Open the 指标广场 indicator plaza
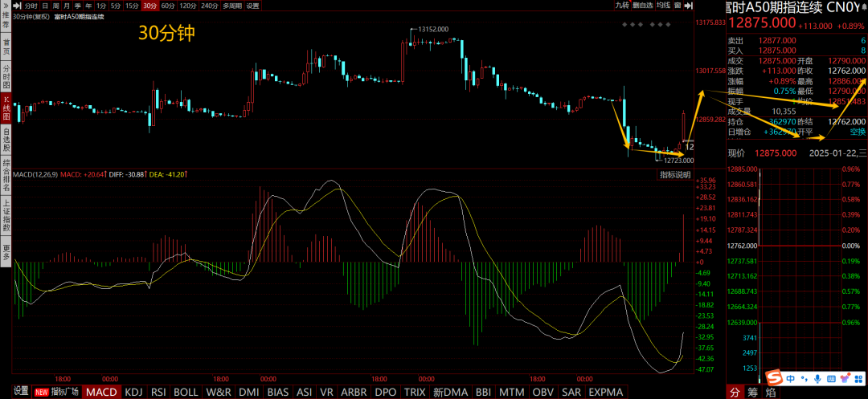Screen dimensions: 868x399 58,392
